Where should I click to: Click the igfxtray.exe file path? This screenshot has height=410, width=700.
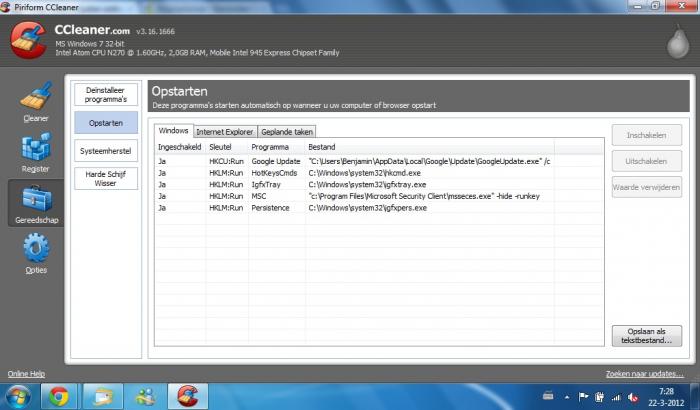[x=367, y=184]
